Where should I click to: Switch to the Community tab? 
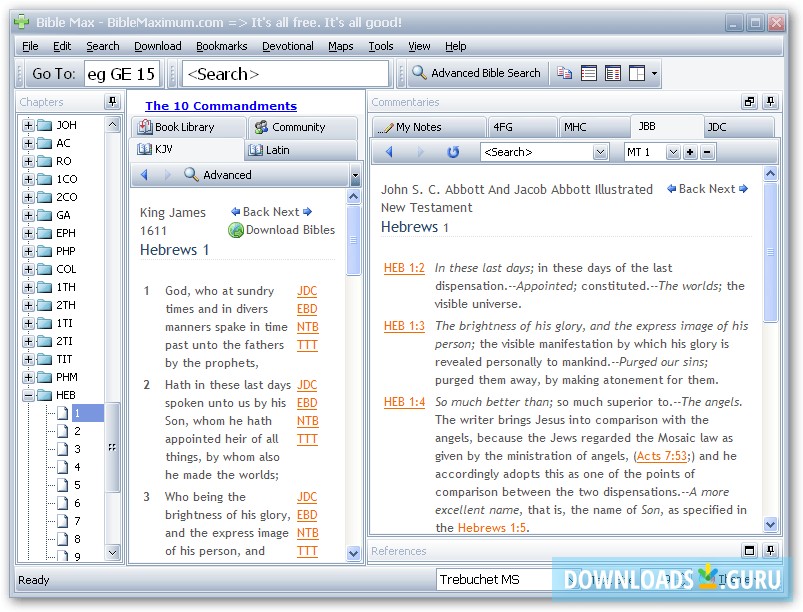(x=302, y=127)
